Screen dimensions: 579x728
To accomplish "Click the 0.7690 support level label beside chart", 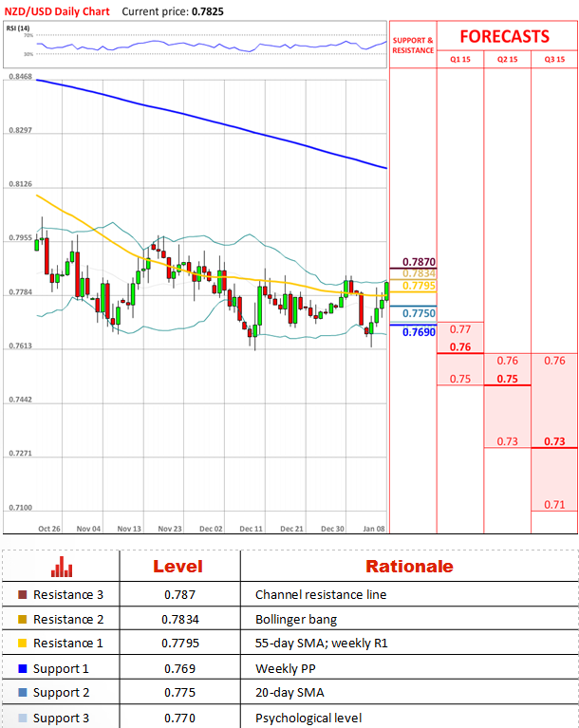I will click(419, 332).
